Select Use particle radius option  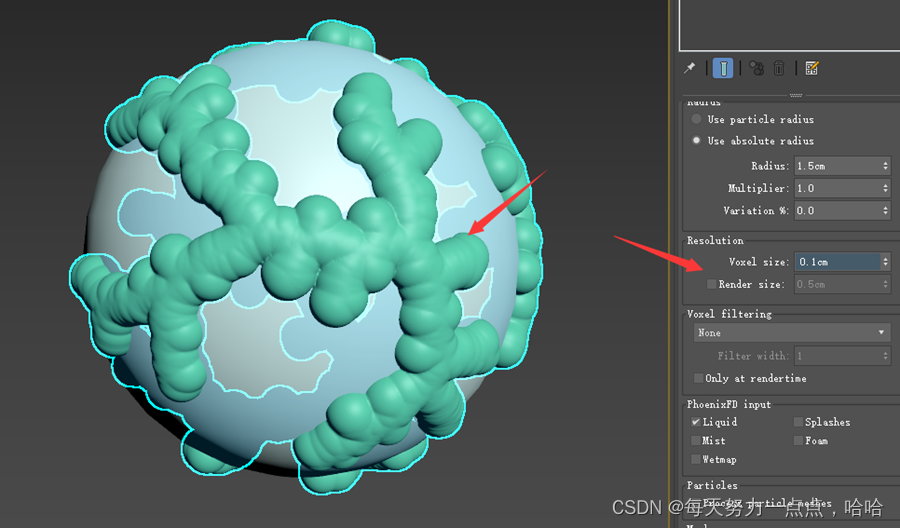pos(696,119)
